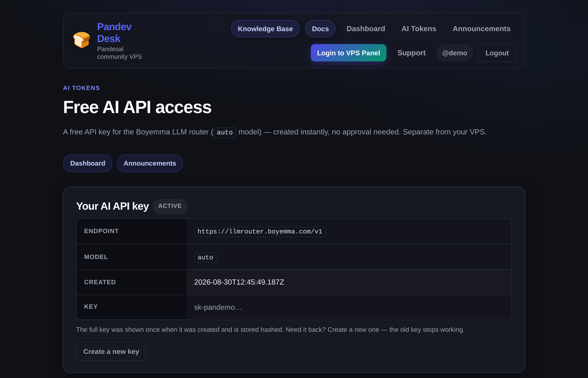Select AI Tokens in the top navigation
The height and width of the screenshot is (378, 588).
419,29
